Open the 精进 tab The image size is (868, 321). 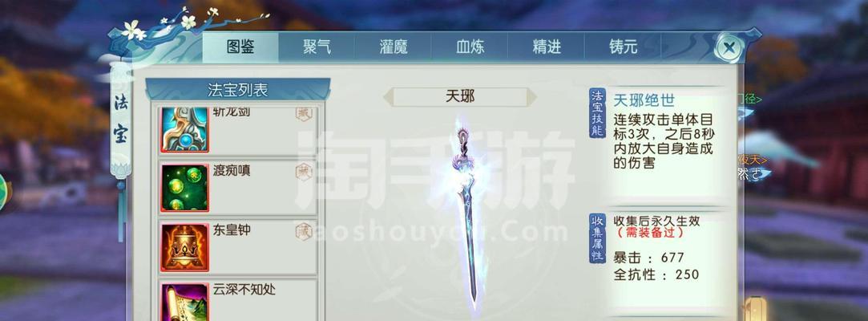pos(547,47)
